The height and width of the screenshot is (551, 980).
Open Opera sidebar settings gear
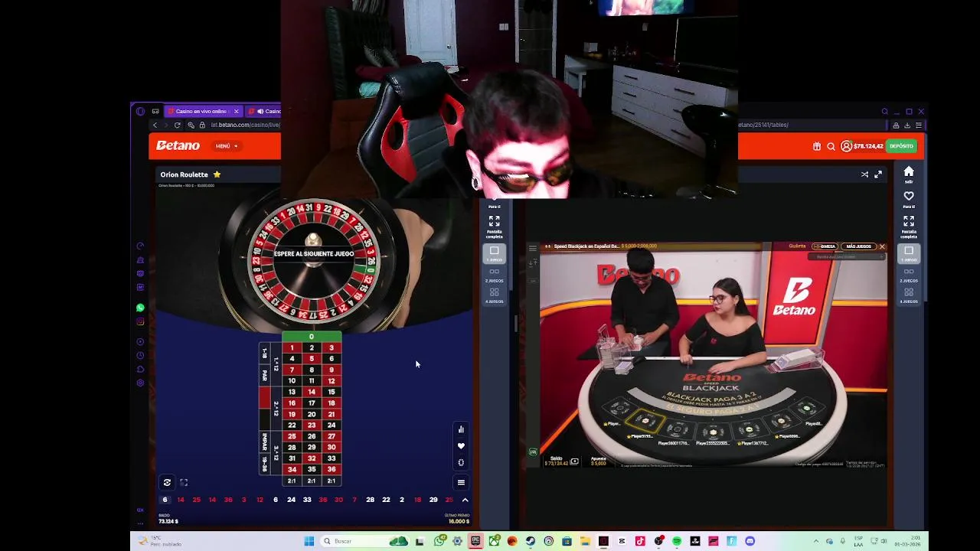(140, 383)
